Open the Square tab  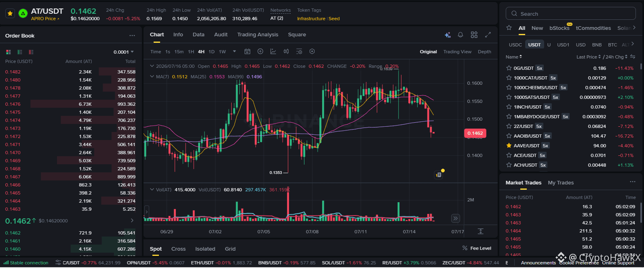point(297,35)
